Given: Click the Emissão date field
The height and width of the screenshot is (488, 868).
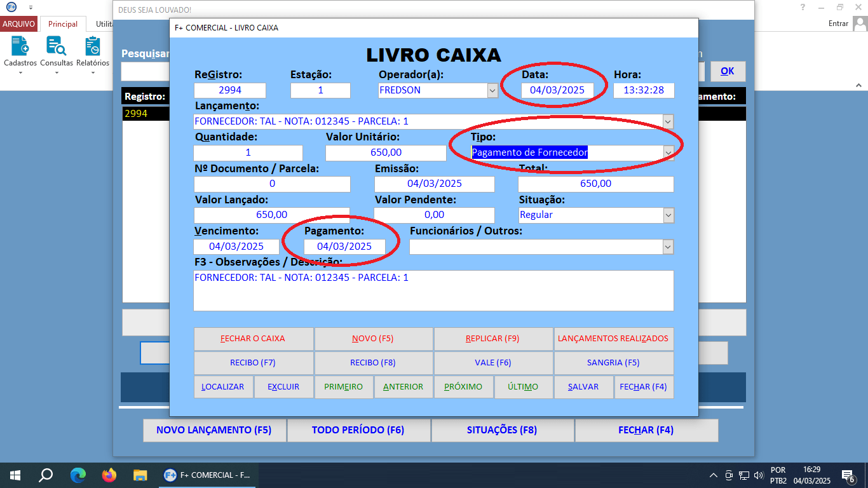Looking at the screenshot, I should point(434,184).
